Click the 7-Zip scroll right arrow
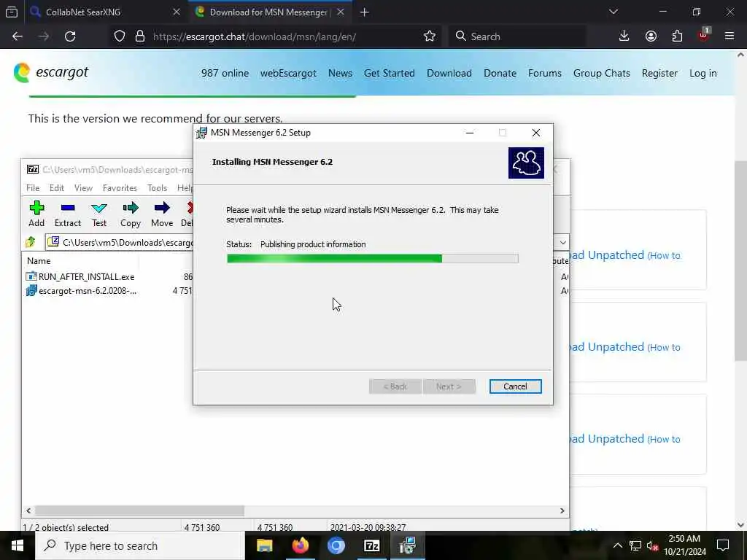The image size is (747, 560). point(562,510)
